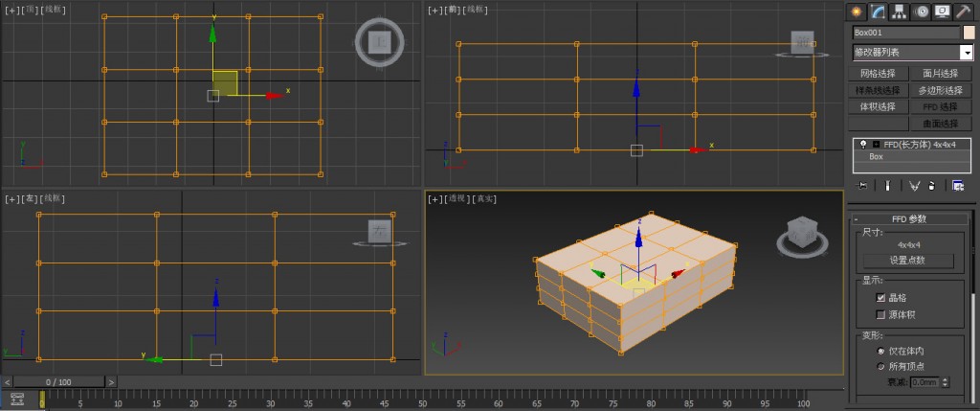The height and width of the screenshot is (411, 980).
Task: Open Configure Modifier Sets icon
Action: point(957,186)
